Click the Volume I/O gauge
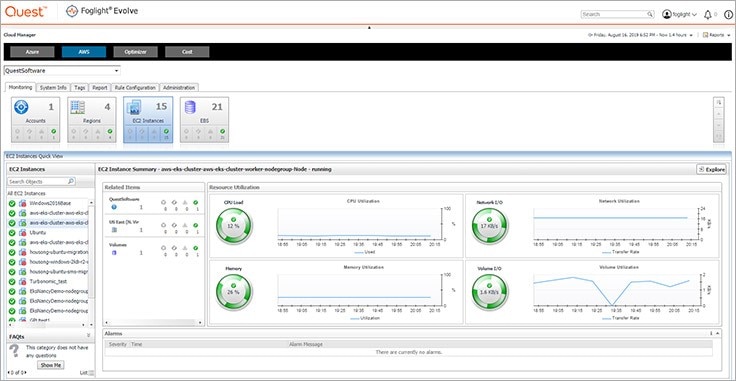 (x=489, y=292)
